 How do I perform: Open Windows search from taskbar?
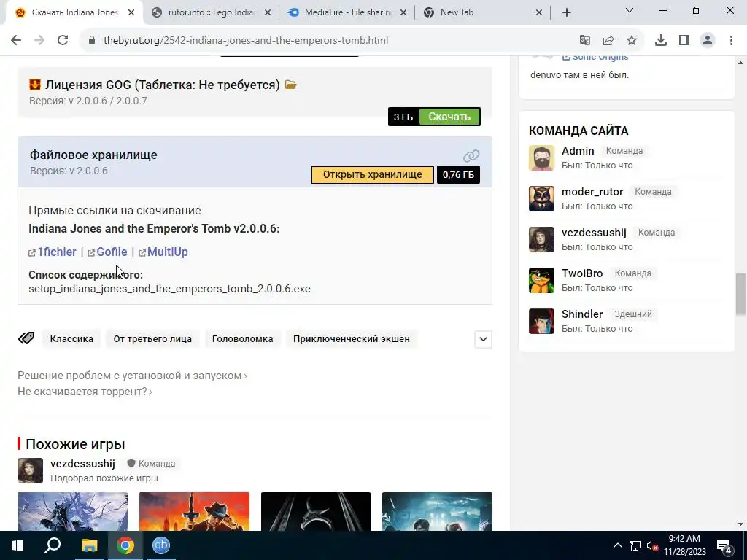pos(53,545)
